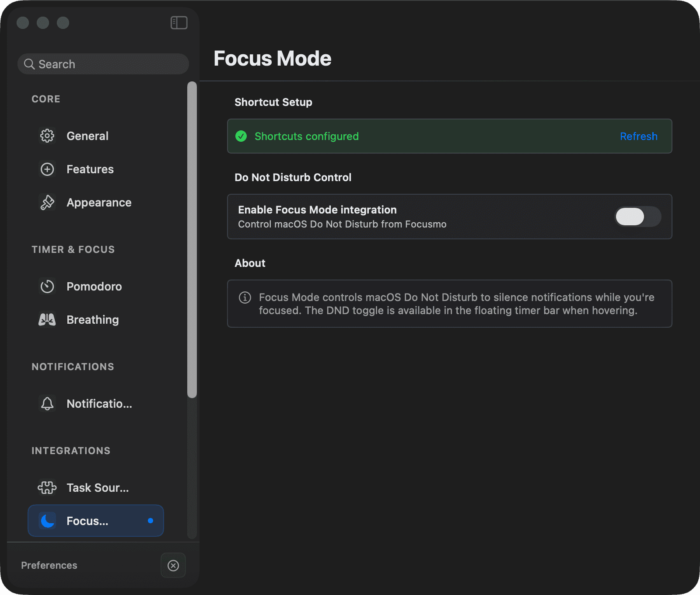
Task: Open the Features settings section
Action: pos(96,169)
